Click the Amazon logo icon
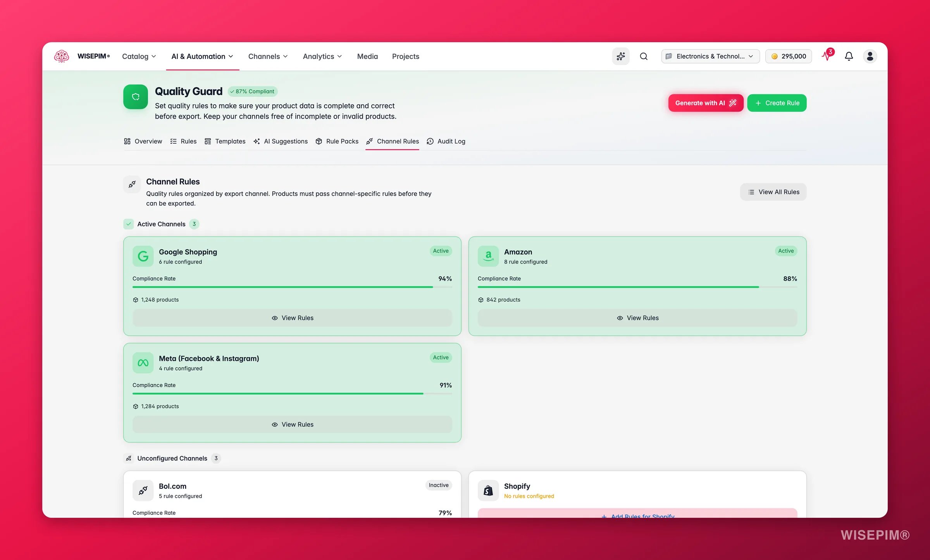Viewport: 930px width, 560px height. coord(488,256)
